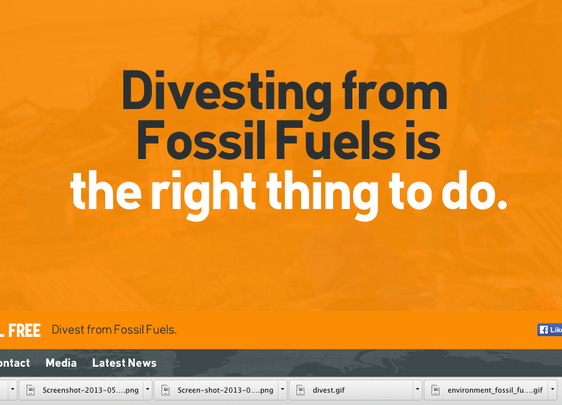Open divest.gif download dropdown arrow
562x405 pixels.
click(x=417, y=389)
